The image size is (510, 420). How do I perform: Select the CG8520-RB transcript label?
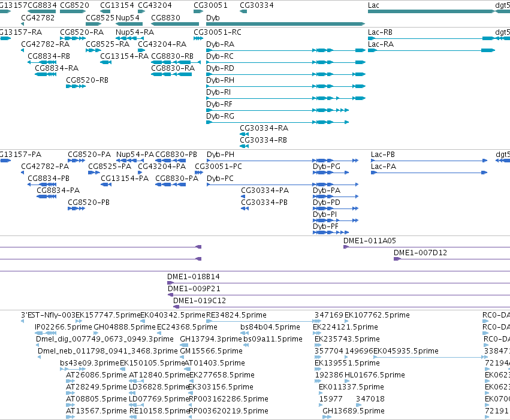coord(87,80)
